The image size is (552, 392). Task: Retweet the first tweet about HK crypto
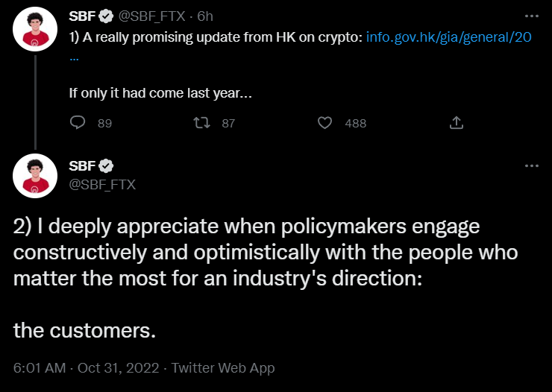(201, 123)
